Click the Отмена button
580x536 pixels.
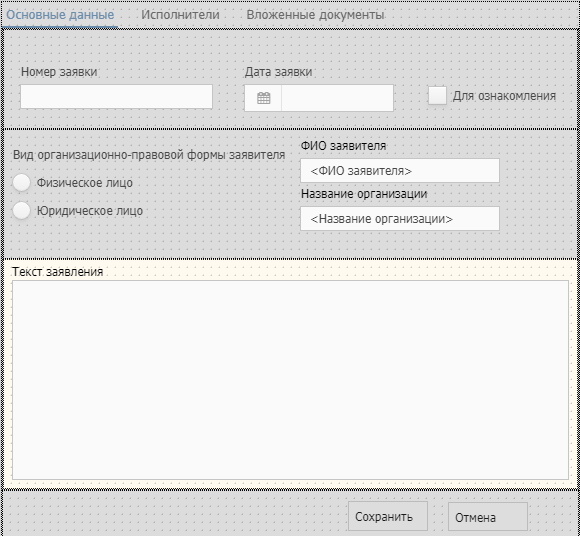click(488, 516)
